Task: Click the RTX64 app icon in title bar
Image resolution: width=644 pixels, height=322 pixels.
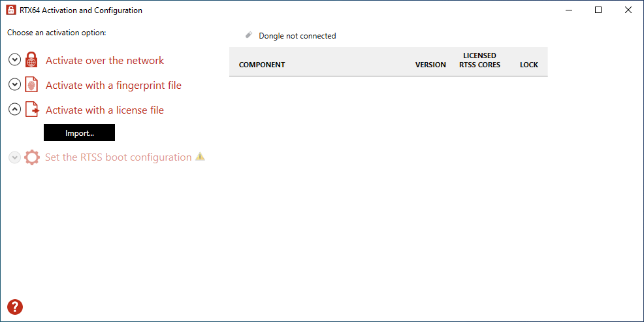Action: point(11,10)
